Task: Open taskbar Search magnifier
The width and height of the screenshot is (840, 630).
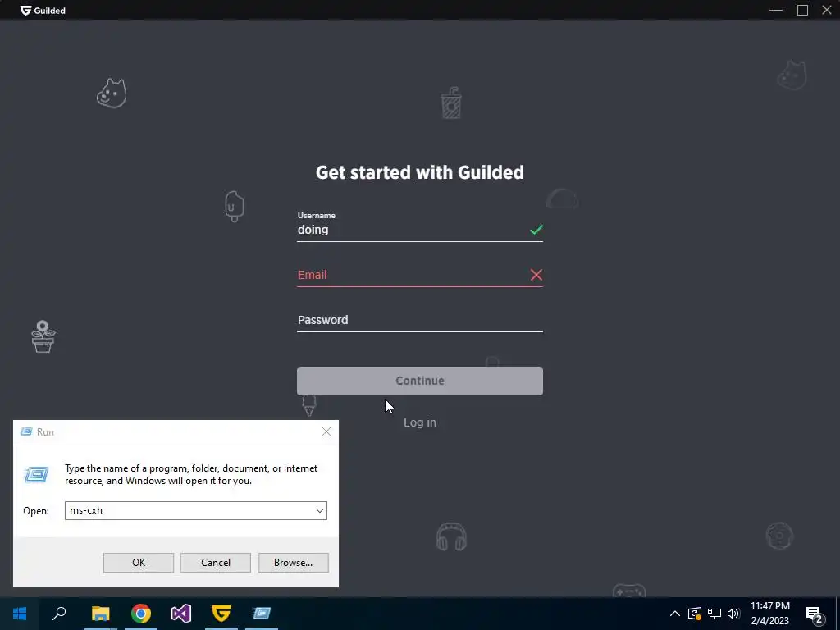Action: (59, 614)
